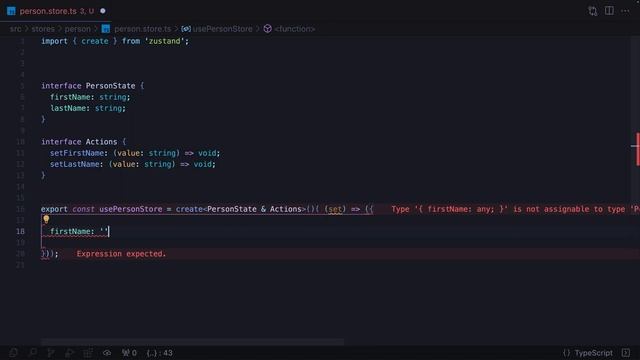This screenshot has width=640, height=360.
Task: Click setLastName in the Actions interface
Action: pyautogui.click(x=74, y=164)
